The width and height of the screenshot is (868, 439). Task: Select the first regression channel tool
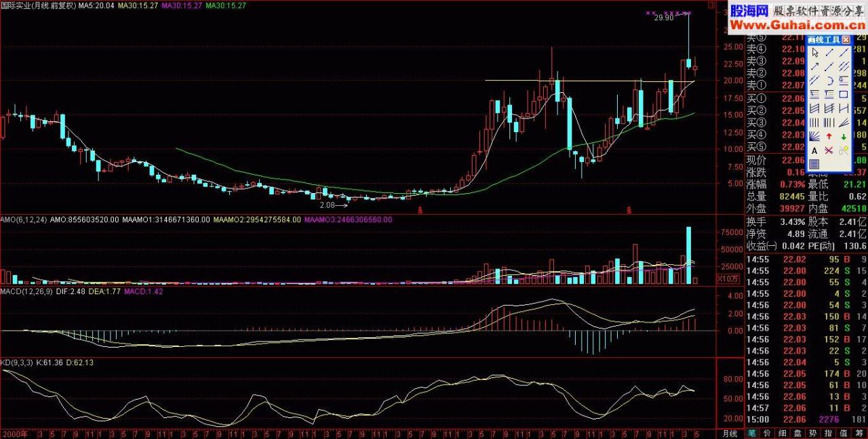pos(814,108)
